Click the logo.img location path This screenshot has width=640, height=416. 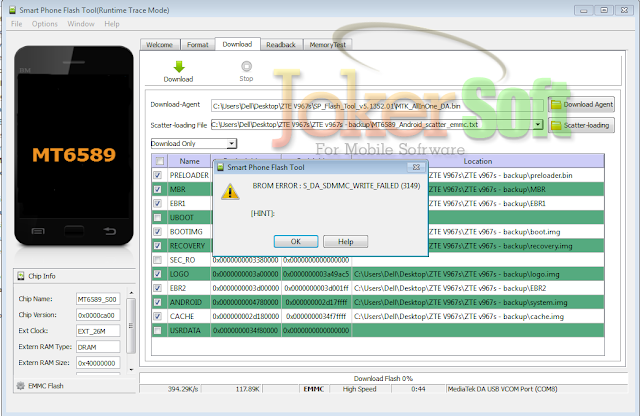tap(457, 274)
